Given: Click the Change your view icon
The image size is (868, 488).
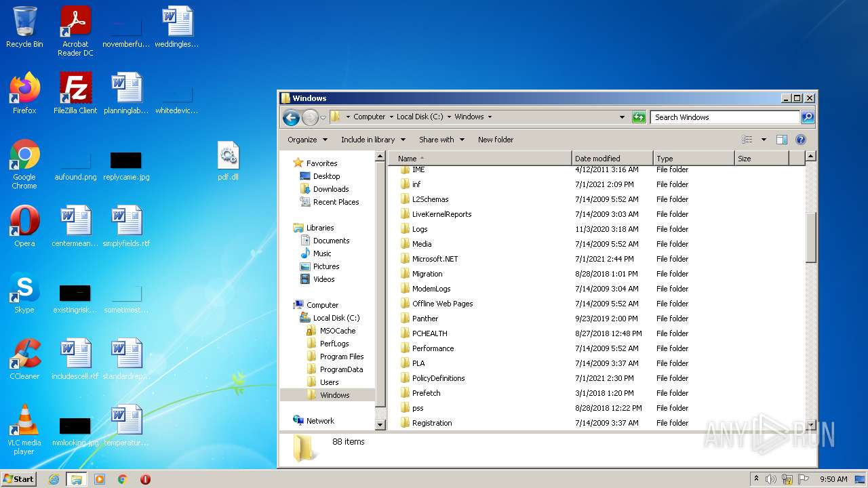Looking at the screenshot, I should (x=747, y=140).
